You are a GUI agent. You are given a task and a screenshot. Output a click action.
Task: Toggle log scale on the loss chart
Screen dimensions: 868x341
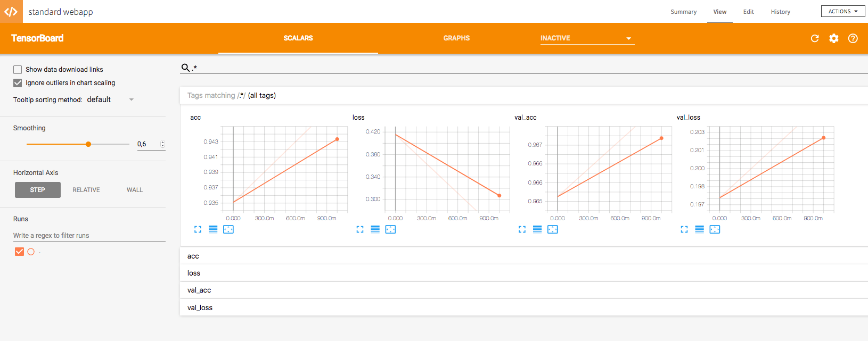[375, 229]
